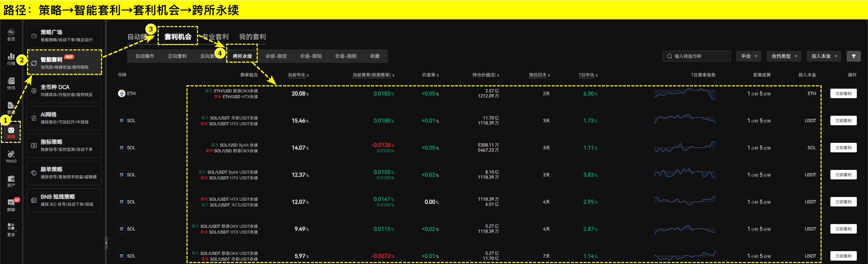The width and height of the screenshot is (868, 264).
Task: Click the 20.08% annualized value
Action: tap(300, 93)
